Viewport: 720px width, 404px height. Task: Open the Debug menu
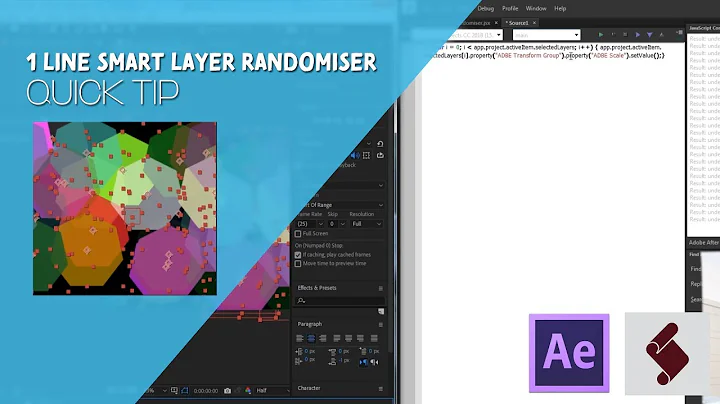485,8
